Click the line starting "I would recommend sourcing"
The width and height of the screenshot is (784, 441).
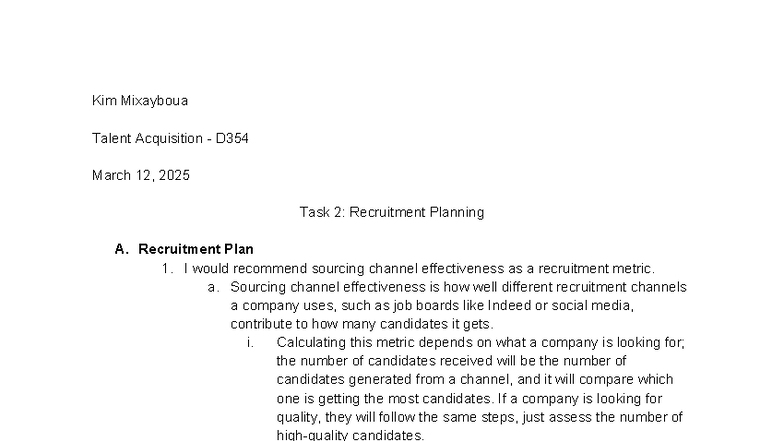point(419,268)
